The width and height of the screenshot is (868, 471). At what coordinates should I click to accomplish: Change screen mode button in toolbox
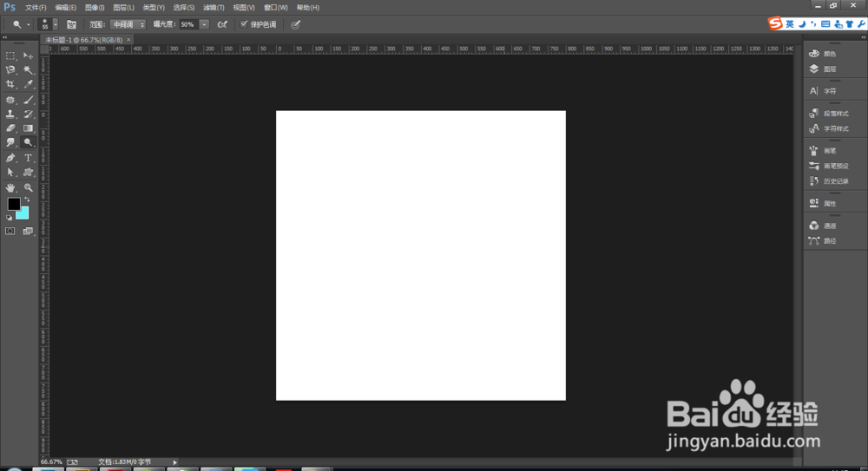(29, 232)
